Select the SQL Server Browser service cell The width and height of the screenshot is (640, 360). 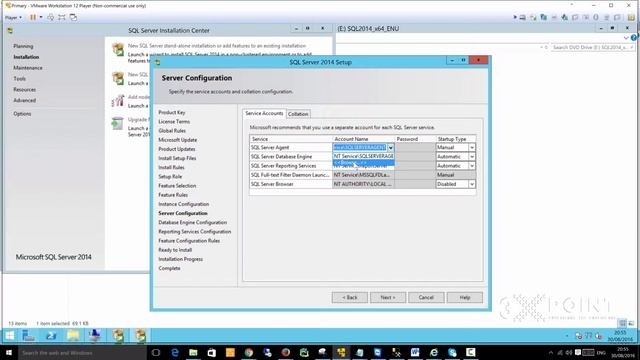pyautogui.click(x=291, y=184)
